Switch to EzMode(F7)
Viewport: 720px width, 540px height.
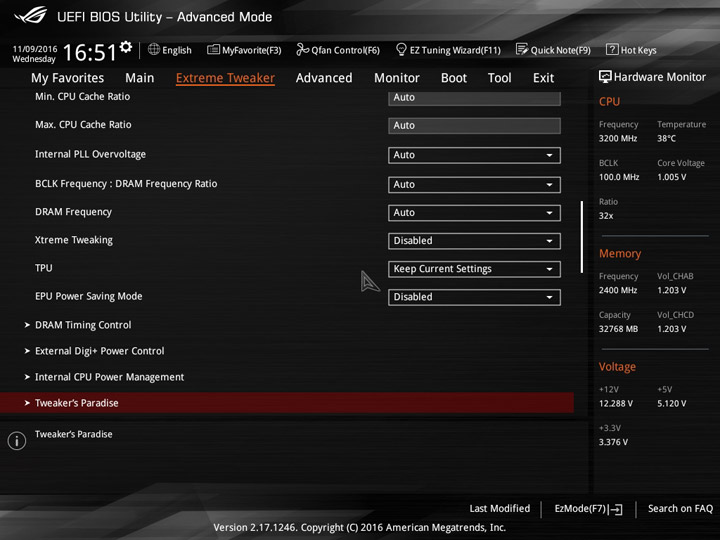[588, 509]
